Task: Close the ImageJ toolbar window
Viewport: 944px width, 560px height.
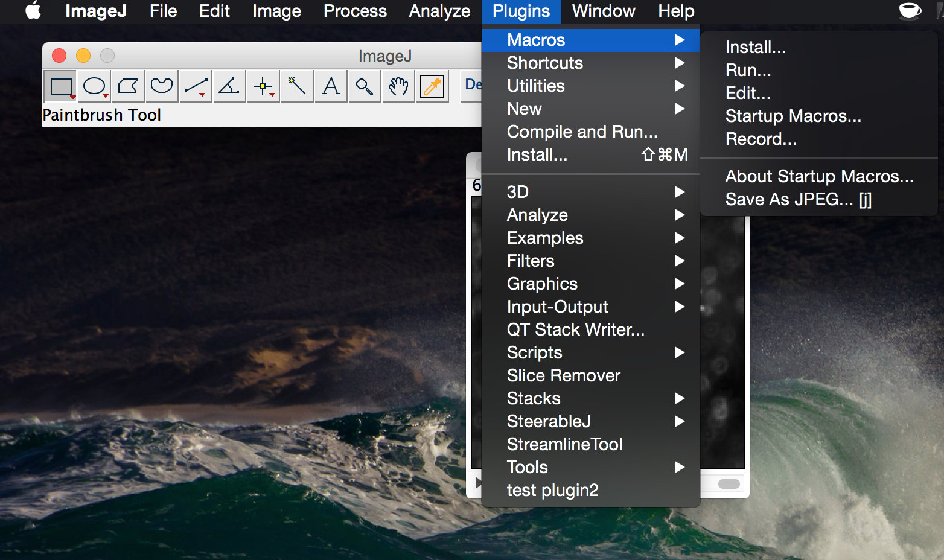Action: coord(59,56)
